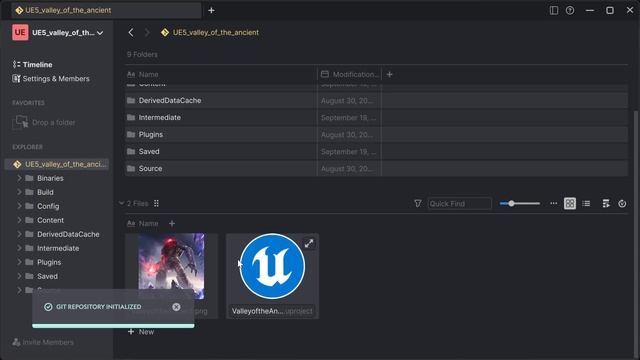Sort by Modification column header

(x=349, y=74)
